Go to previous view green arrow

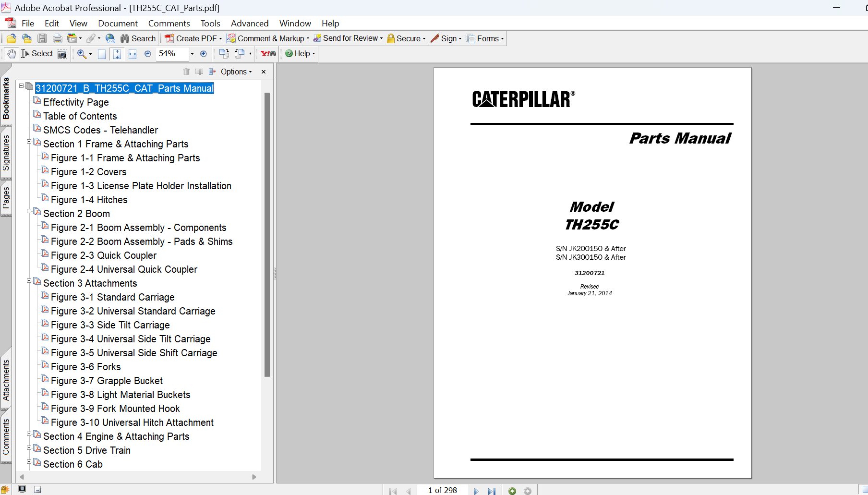(512, 491)
